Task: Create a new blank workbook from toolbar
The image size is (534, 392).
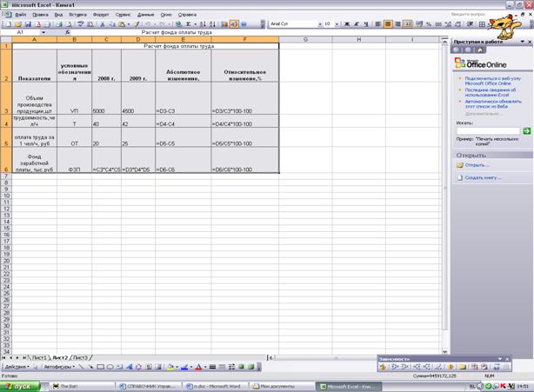Action: coord(8,24)
